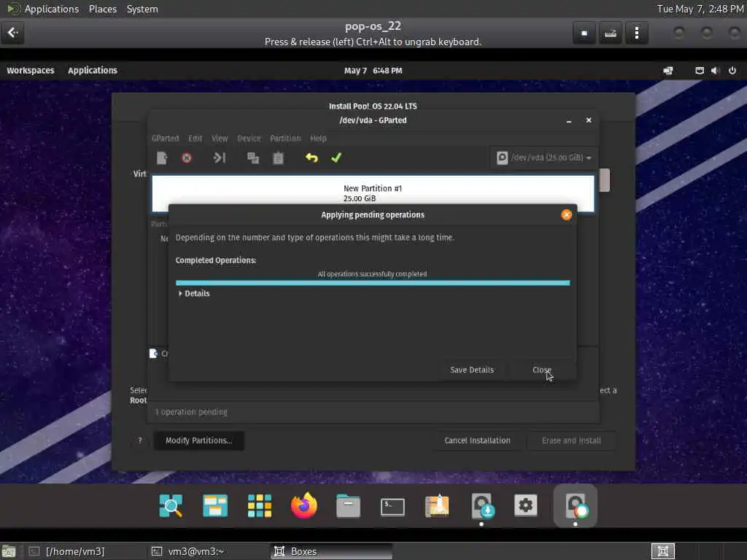Click the yellow undo last operation icon
The image size is (747, 560).
[x=311, y=157]
